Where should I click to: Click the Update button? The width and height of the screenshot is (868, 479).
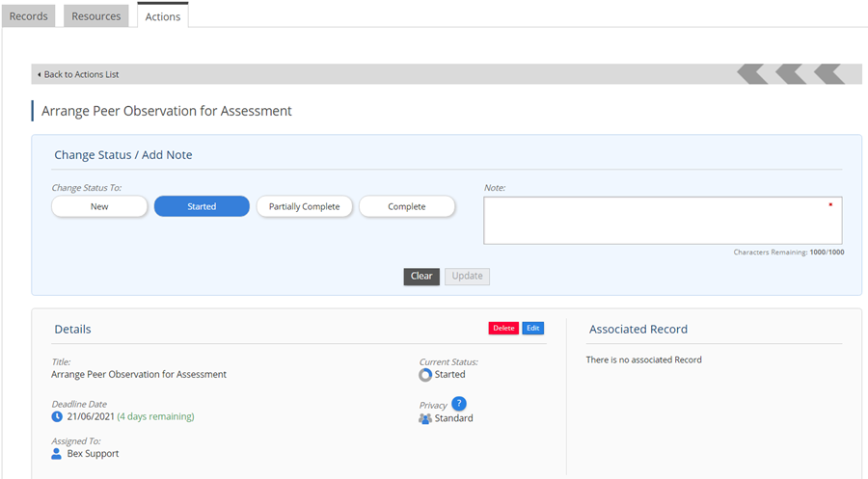(467, 276)
